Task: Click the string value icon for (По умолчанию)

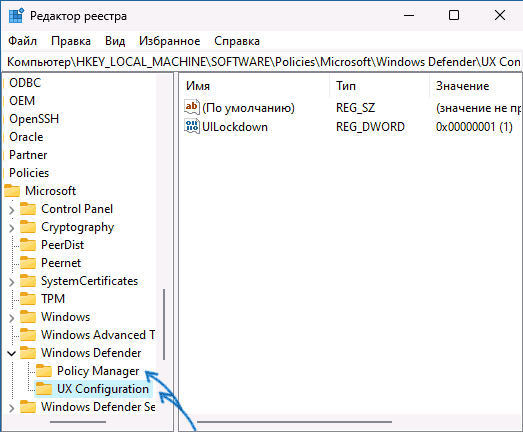Action: (192, 107)
